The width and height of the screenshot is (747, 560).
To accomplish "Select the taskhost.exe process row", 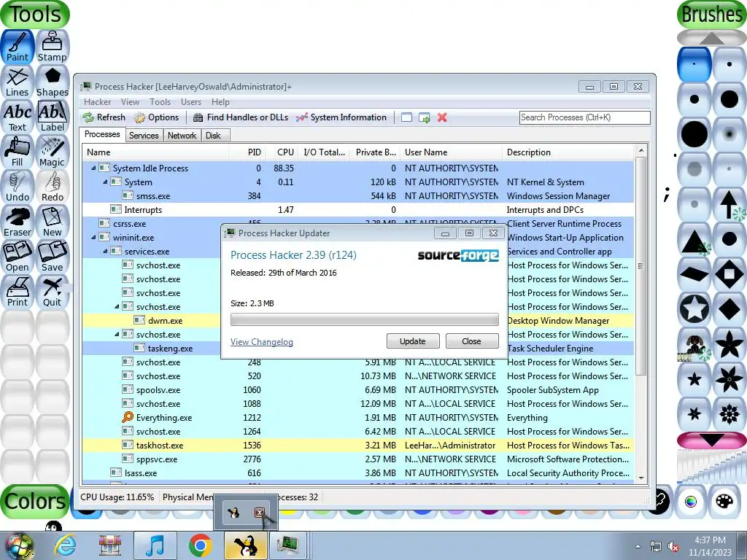I will (x=358, y=446).
